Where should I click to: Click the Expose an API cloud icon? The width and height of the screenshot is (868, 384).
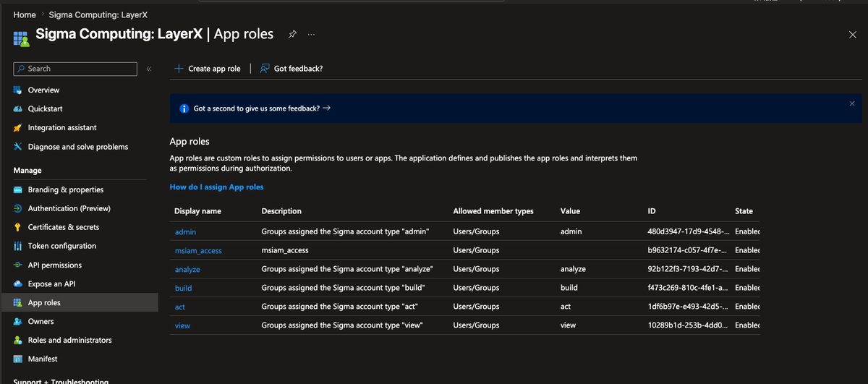click(x=18, y=284)
